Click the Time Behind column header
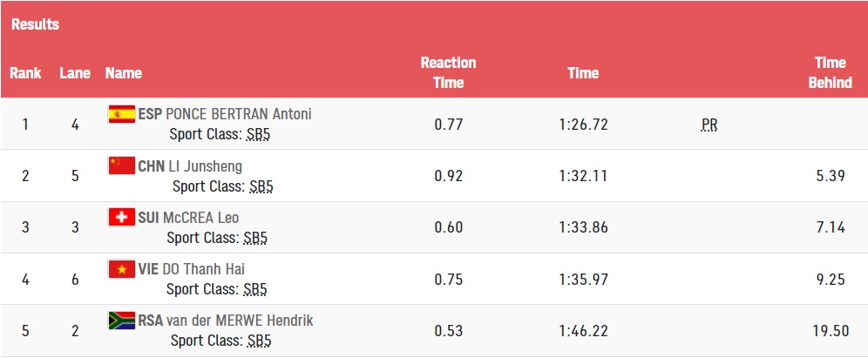 pyautogui.click(x=830, y=72)
